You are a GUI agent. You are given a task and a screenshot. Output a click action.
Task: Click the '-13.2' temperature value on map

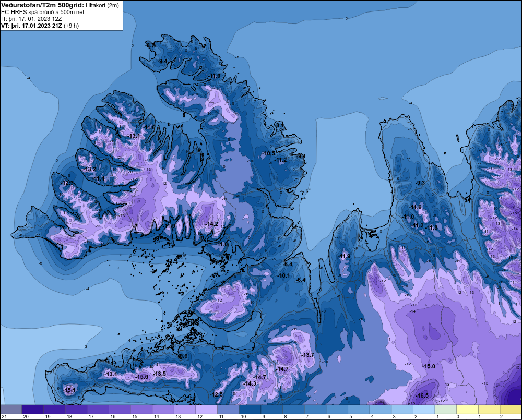pyautogui.click(x=90, y=170)
